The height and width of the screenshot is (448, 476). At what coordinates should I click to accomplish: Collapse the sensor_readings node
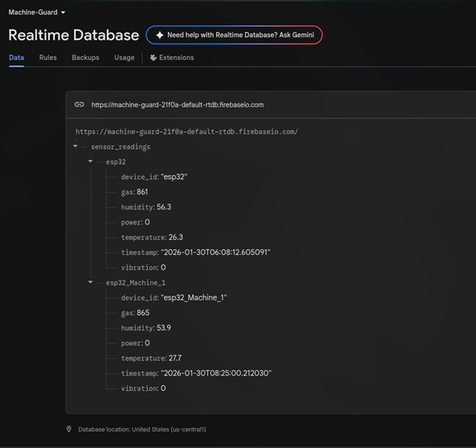(75, 146)
